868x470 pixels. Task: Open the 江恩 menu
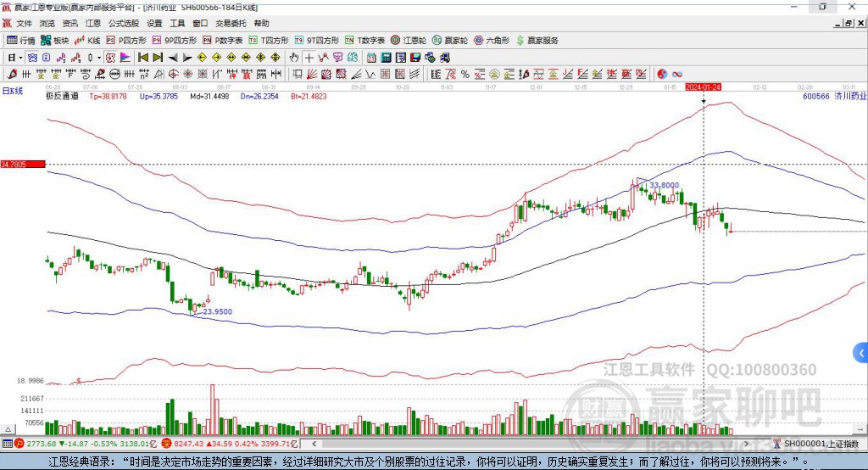[x=93, y=23]
